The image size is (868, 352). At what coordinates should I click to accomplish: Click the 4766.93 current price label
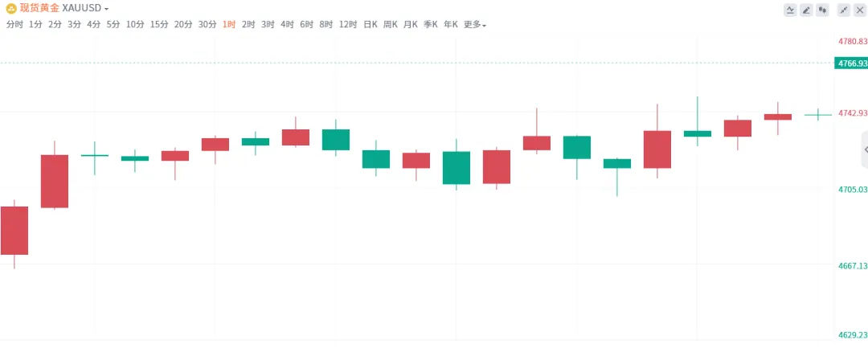click(x=851, y=63)
